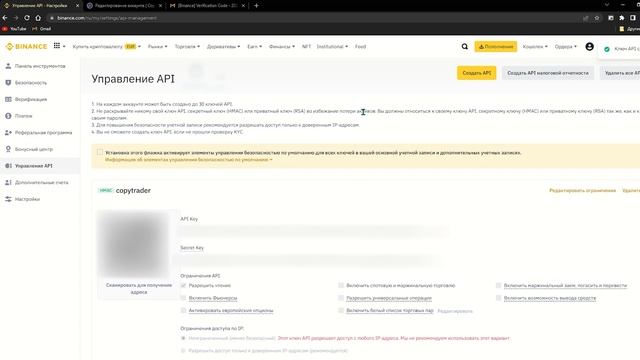Image resolution: width=640 pixels, height=360 pixels.
Task: Click the browser forward arrow
Action: 16,18
